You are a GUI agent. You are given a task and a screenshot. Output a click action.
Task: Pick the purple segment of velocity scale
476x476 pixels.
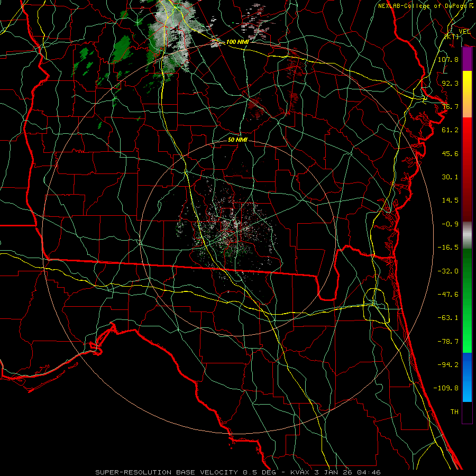(467, 59)
